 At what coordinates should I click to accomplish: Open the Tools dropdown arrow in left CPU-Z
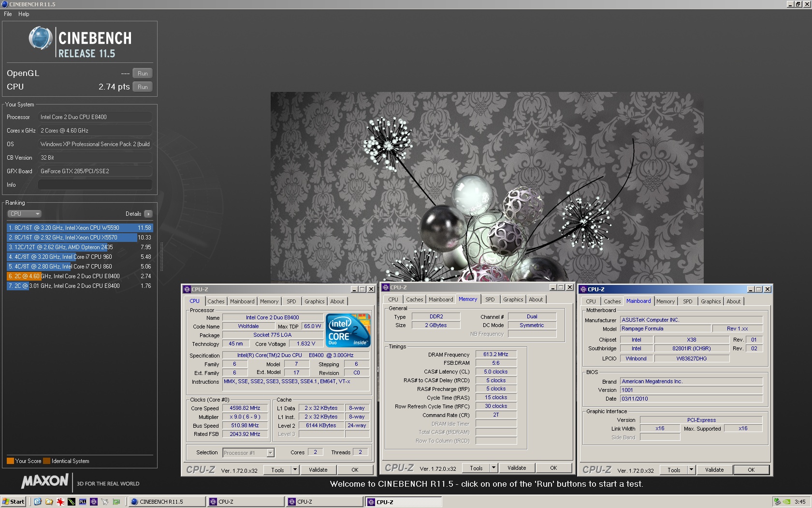pos(294,470)
